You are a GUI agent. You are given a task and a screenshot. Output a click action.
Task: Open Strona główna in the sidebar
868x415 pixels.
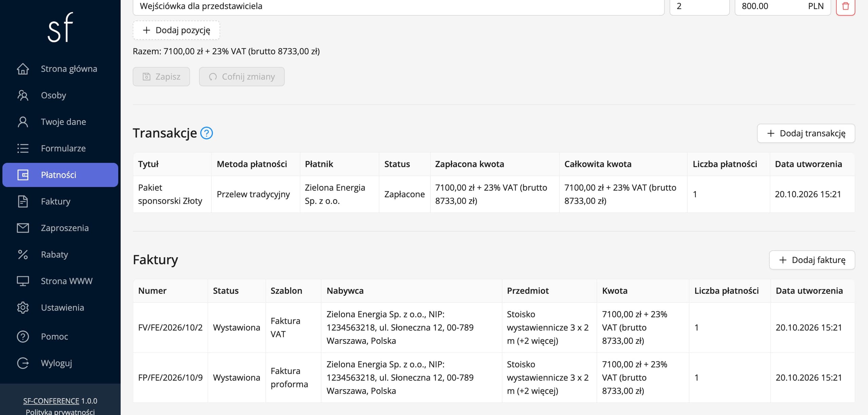(60, 69)
